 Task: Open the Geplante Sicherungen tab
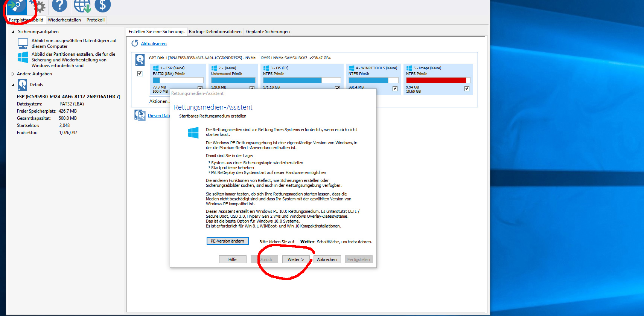point(268,32)
